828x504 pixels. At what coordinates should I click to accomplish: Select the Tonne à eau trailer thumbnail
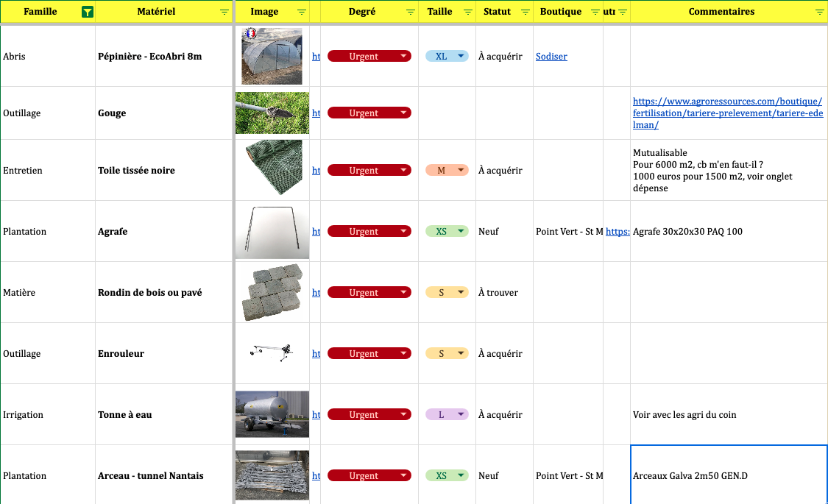272,414
